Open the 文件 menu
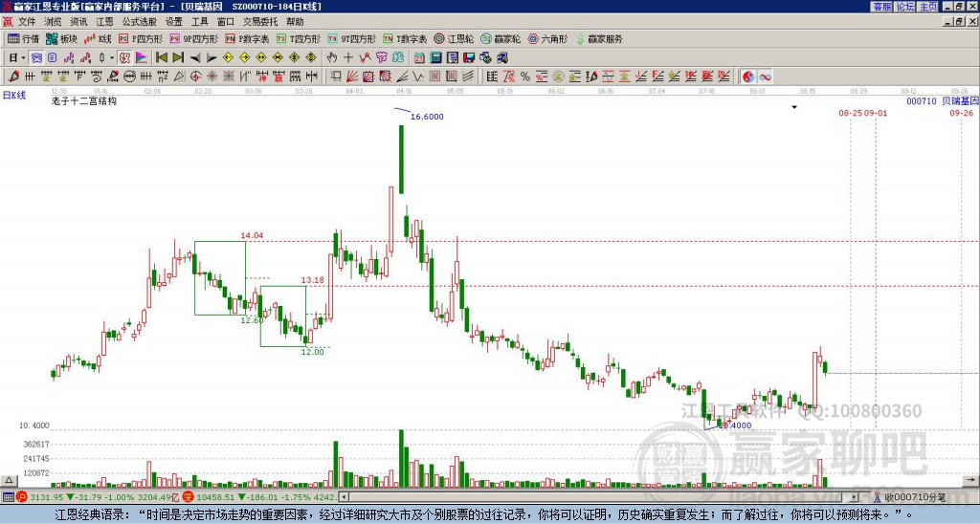Viewport: 980px width, 524px height. pyautogui.click(x=27, y=22)
